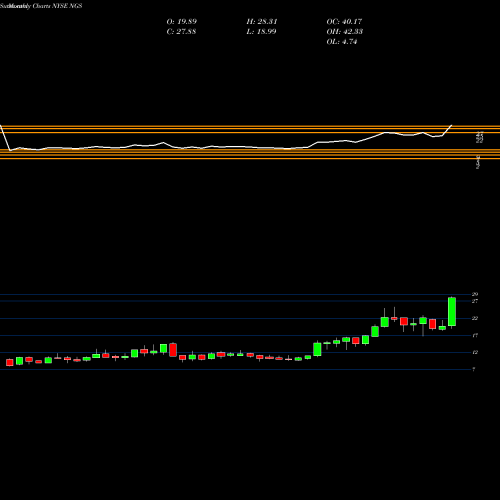
Task: Click the 'H: 28.31' high price value
Action: [262, 22]
